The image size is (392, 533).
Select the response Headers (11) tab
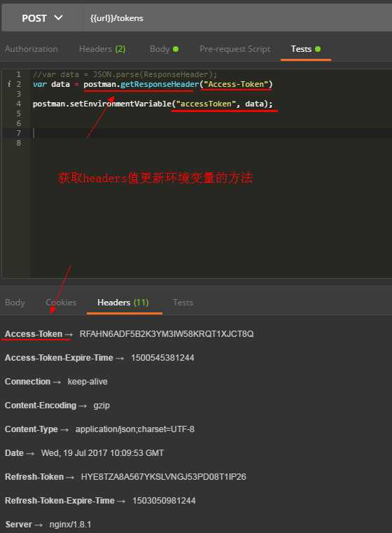[x=123, y=302]
